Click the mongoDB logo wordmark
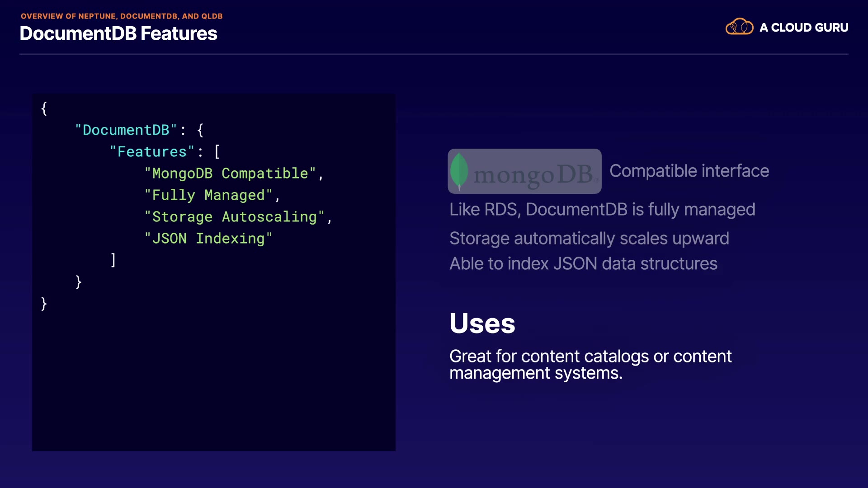This screenshot has width=868, height=488. [x=533, y=174]
